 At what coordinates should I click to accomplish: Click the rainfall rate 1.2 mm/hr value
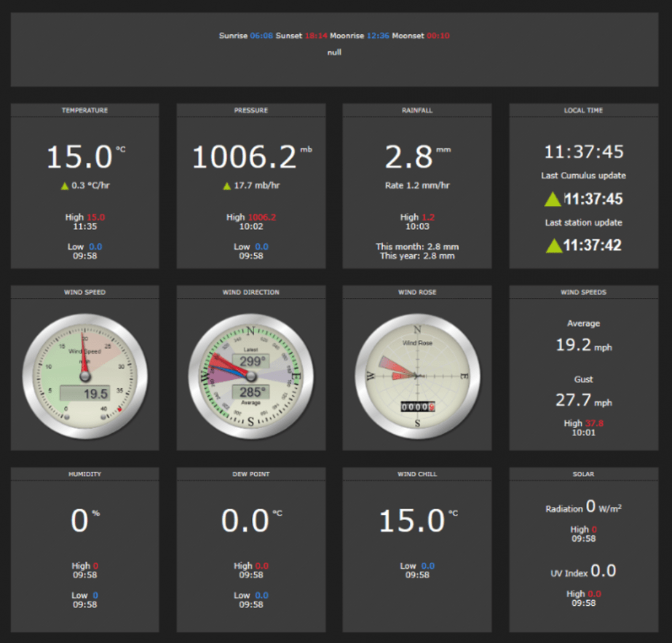[x=416, y=185]
